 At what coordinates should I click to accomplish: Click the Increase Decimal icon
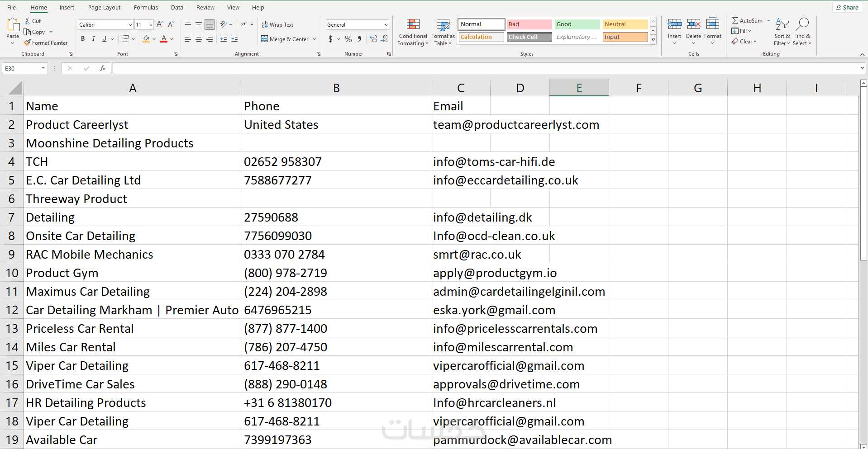[373, 39]
